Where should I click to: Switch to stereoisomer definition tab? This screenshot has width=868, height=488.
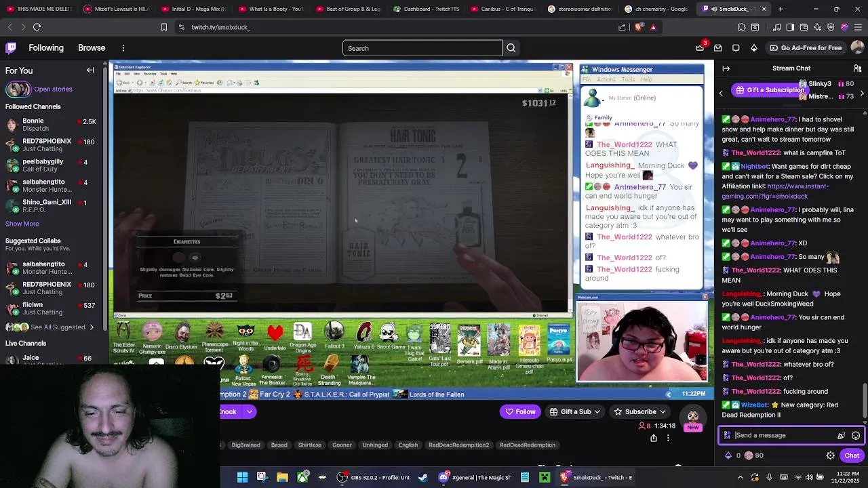click(580, 9)
